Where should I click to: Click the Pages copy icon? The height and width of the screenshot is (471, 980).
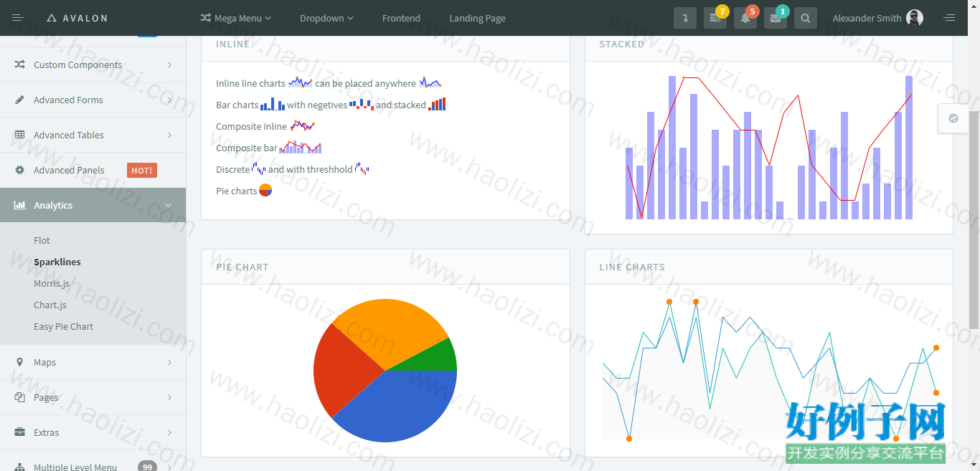pos(19,397)
